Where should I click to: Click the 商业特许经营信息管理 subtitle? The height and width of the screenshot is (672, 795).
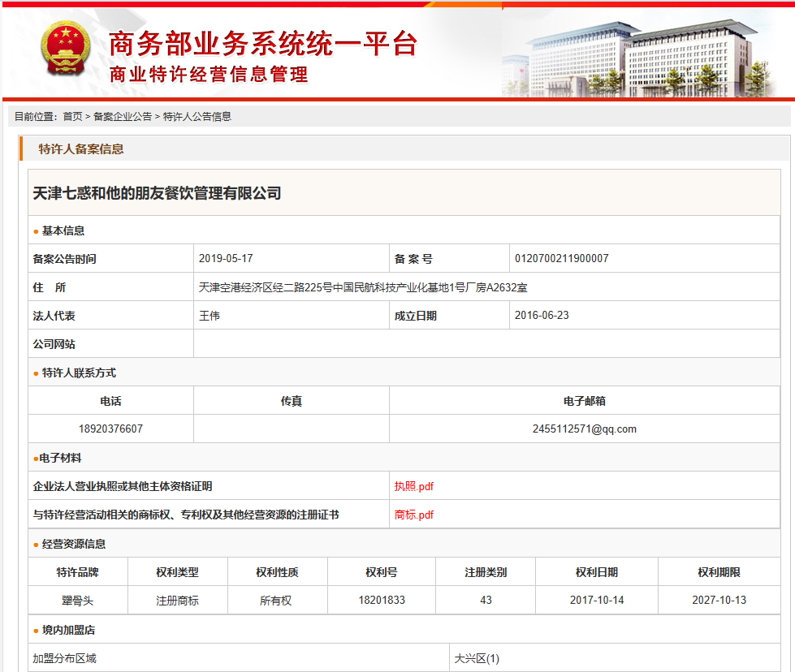(x=209, y=75)
